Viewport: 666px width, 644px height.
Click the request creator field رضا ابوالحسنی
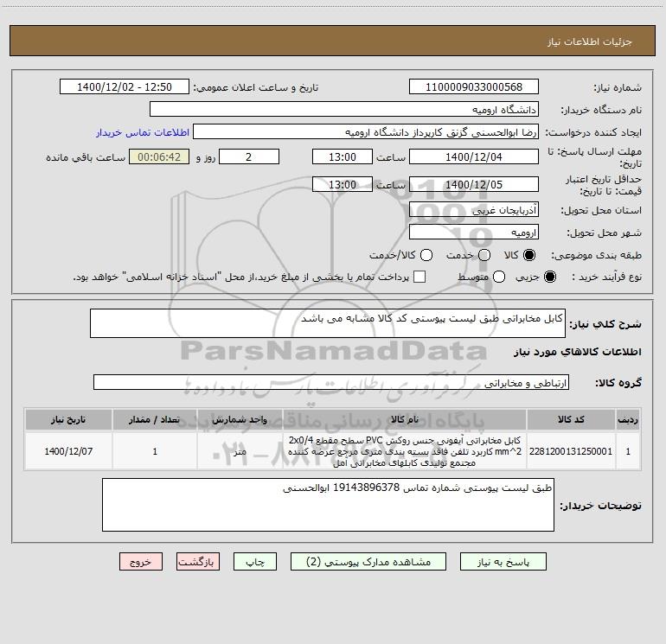[x=366, y=131]
